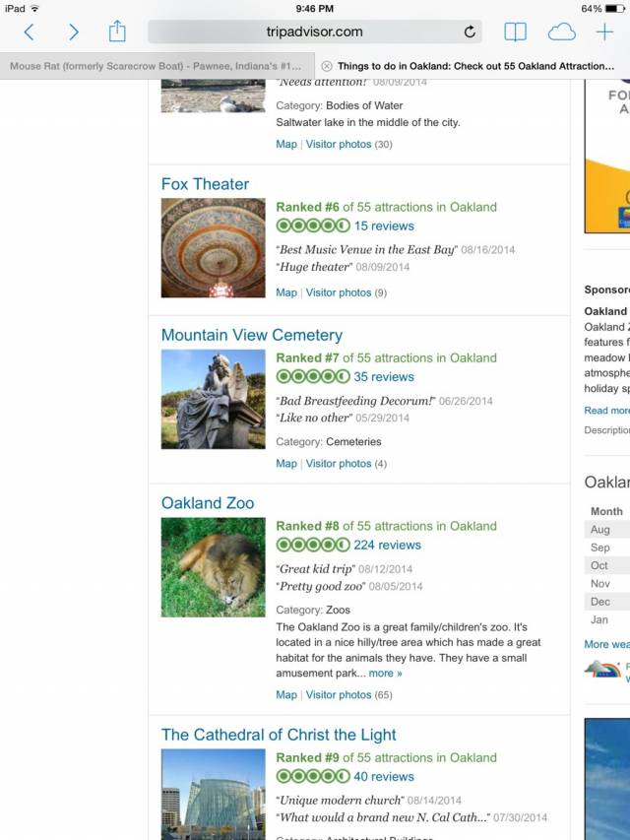The width and height of the screenshot is (630, 840).
Task: Click the Bodies of Water category text
Action: tap(364, 105)
